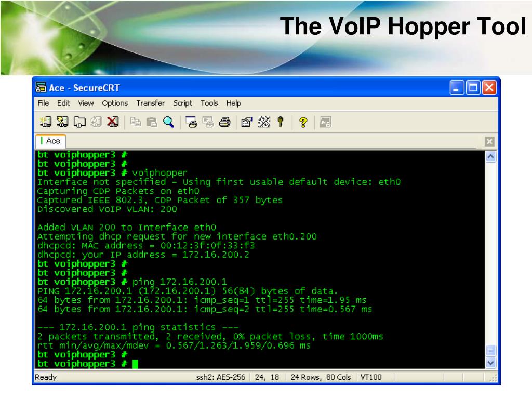Screen dimensions: 532x399
Task: Click the voiphopper command text
Action: (x=159, y=172)
